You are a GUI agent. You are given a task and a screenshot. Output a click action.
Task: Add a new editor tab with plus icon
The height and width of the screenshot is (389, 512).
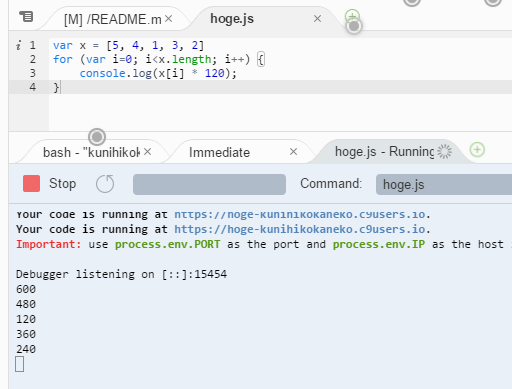click(352, 16)
